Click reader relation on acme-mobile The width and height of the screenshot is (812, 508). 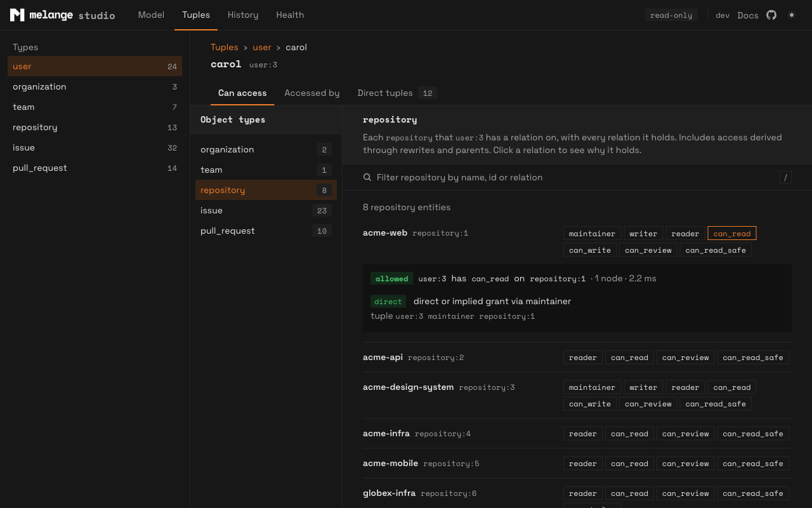tap(583, 464)
